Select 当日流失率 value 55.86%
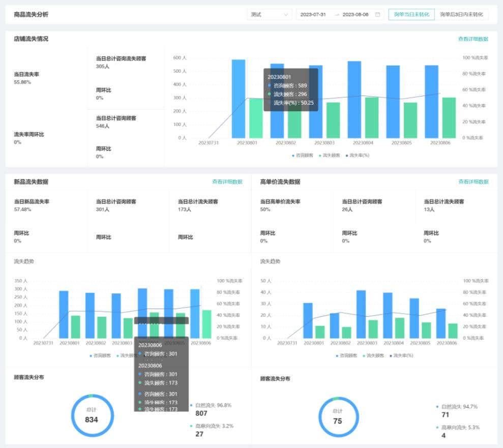This screenshot has height=448, width=503. (x=22, y=82)
